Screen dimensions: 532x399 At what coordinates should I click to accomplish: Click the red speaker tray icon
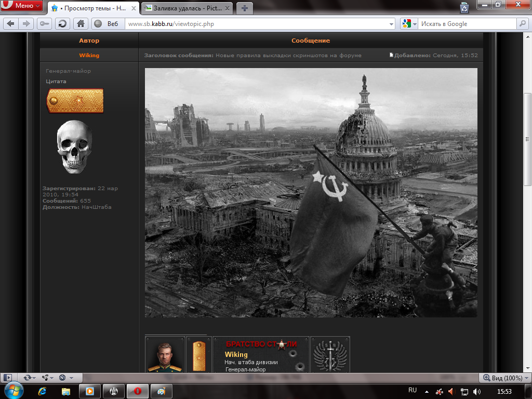coord(451,392)
